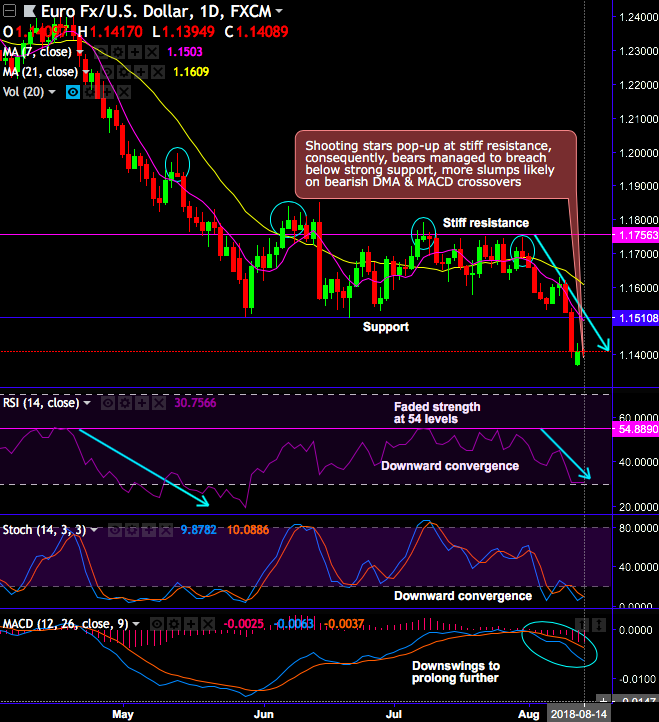659x722 pixels.
Task: Toggle visibility of Stoch (14, 3, 3)
Action: pyautogui.click(x=115, y=530)
